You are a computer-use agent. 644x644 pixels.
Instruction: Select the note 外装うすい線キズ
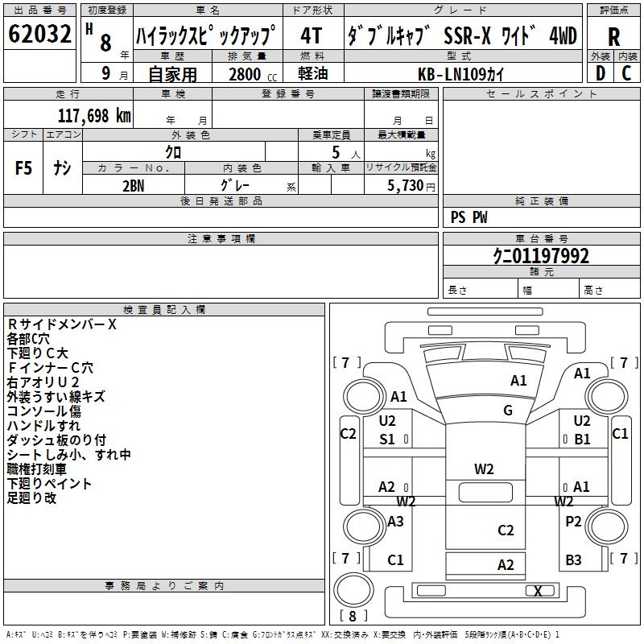[x=56, y=397]
